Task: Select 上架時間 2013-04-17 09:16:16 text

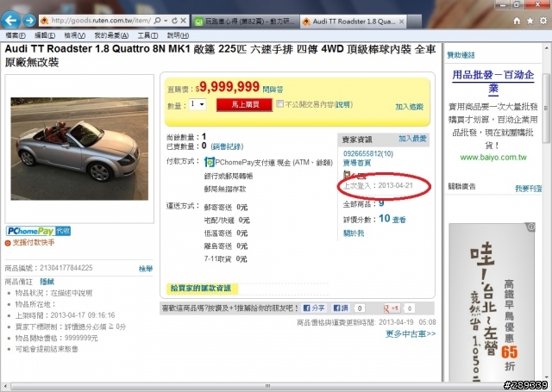Action: coord(66,315)
